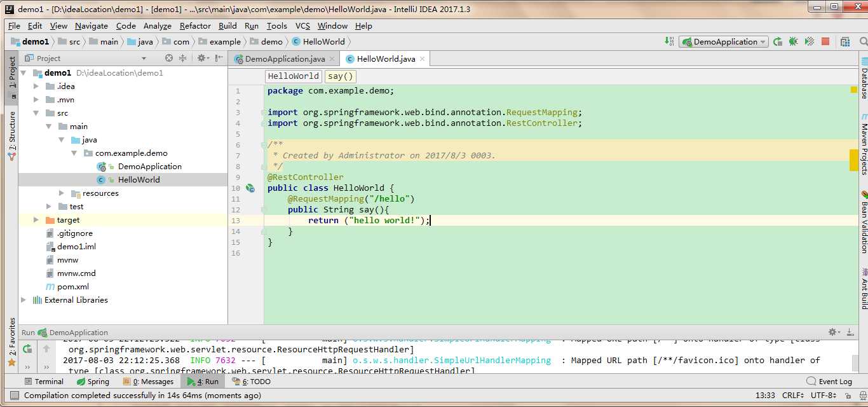868x407 pixels.
Task: Open the Favorites side tab
Action: (11, 343)
